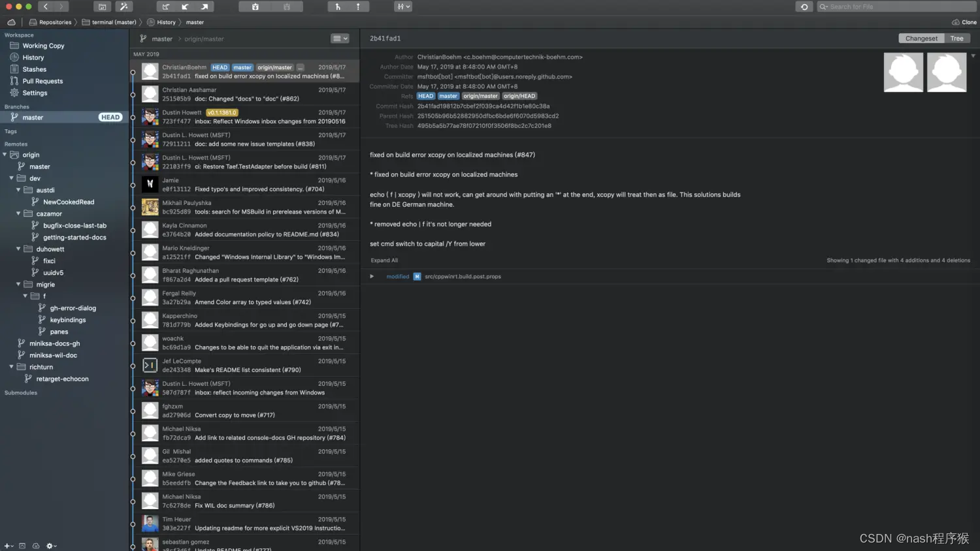Go to Repositories in the breadcrumb

click(x=50, y=22)
